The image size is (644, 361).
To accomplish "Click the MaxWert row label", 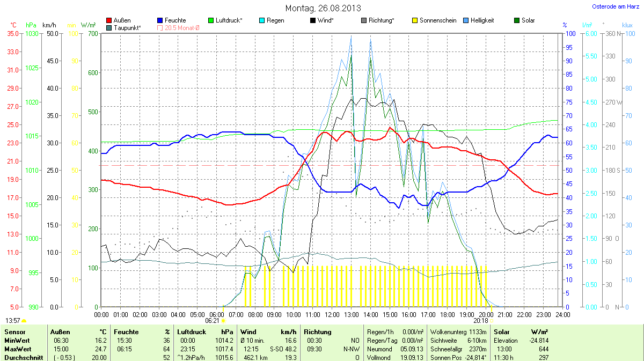I will pos(16,349).
